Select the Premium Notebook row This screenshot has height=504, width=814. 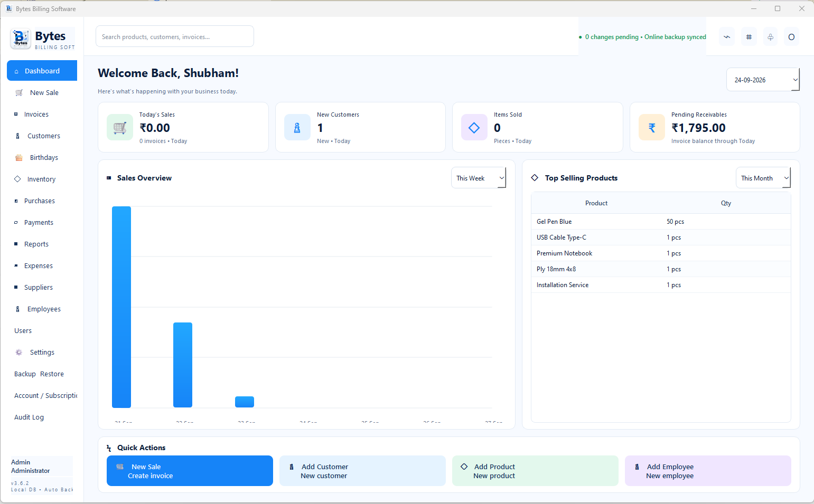(x=661, y=253)
